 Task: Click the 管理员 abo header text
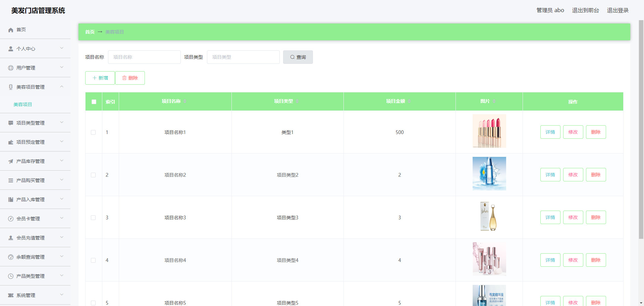[x=550, y=10]
